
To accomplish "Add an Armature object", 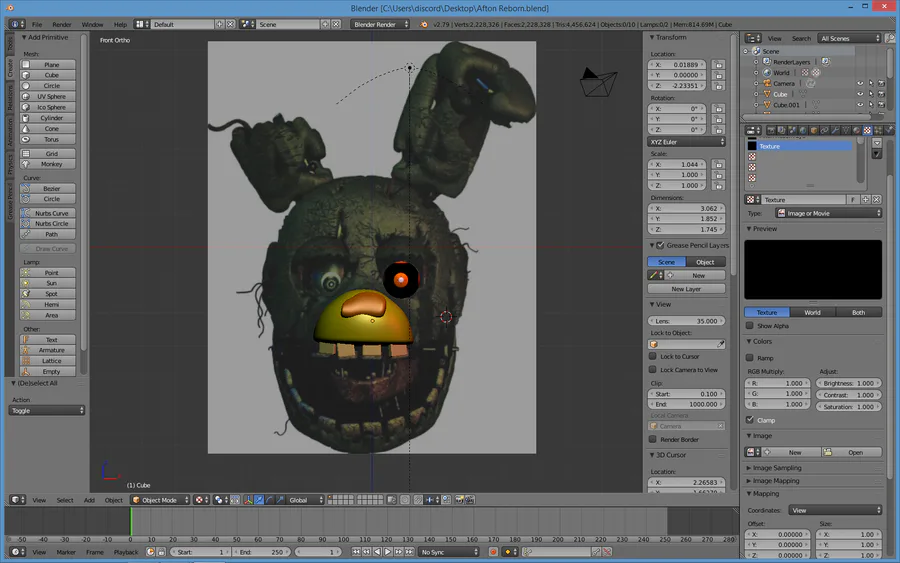I will click(51, 350).
